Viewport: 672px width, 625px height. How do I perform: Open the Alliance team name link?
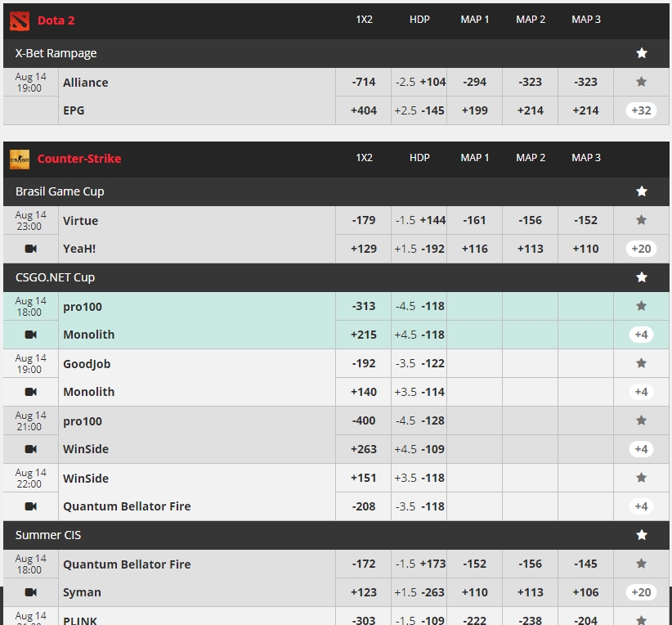click(x=86, y=82)
